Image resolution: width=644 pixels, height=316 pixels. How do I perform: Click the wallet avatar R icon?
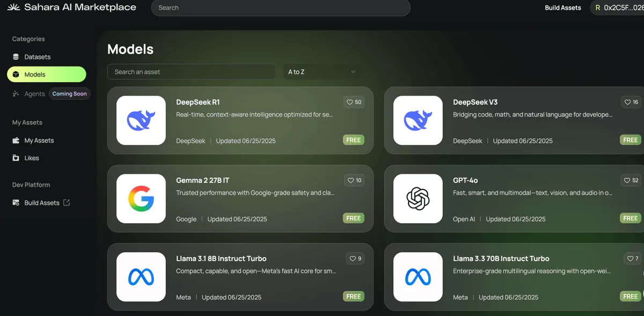point(597,8)
